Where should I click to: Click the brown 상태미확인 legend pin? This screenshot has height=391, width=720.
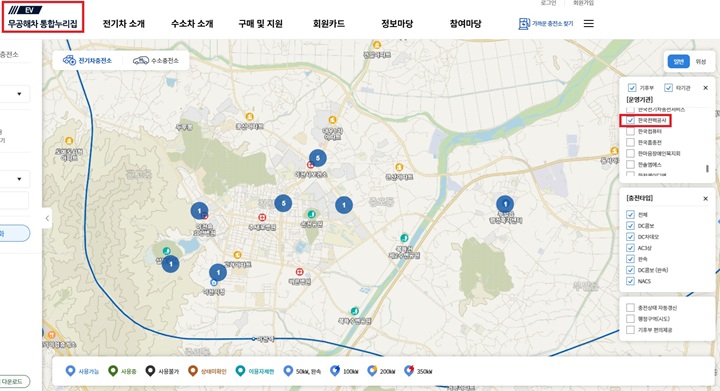[193, 371]
